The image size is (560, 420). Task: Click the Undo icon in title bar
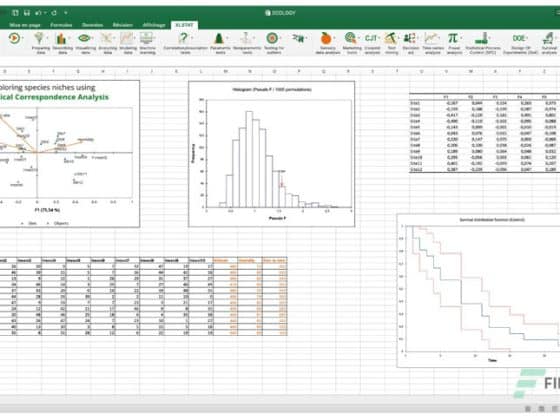tap(38, 13)
